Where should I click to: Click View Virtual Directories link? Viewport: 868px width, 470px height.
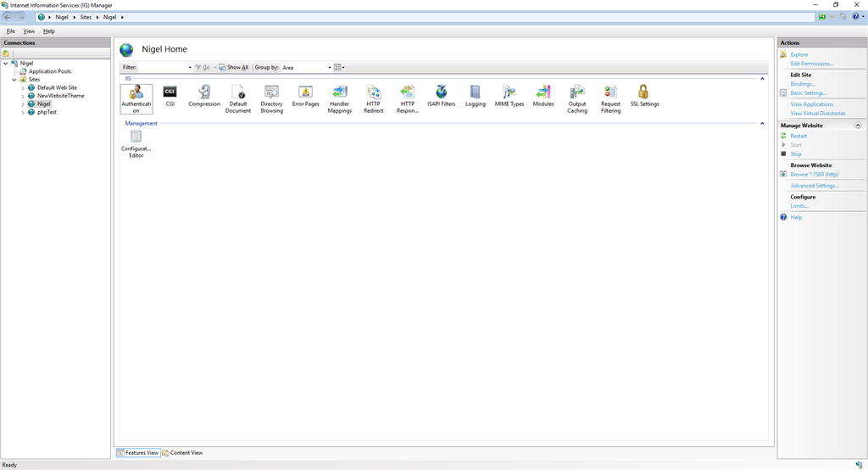(x=818, y=114)
